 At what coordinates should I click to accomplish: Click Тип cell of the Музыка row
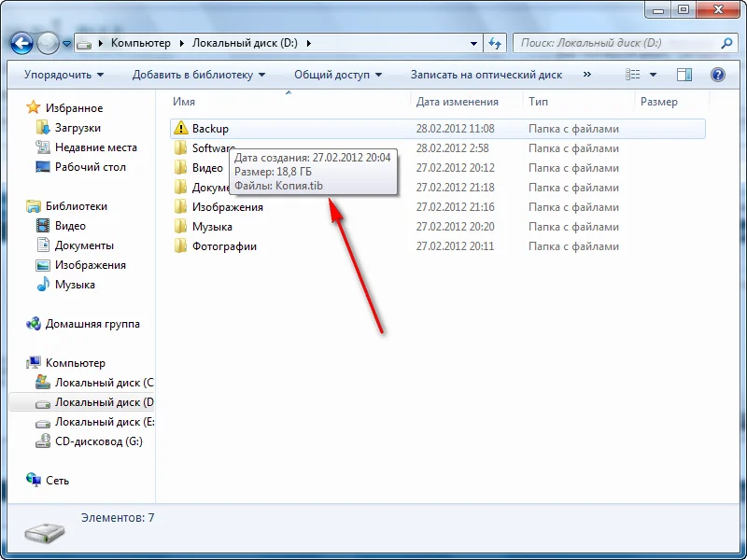pyautogui.click(x=573, y=227)
